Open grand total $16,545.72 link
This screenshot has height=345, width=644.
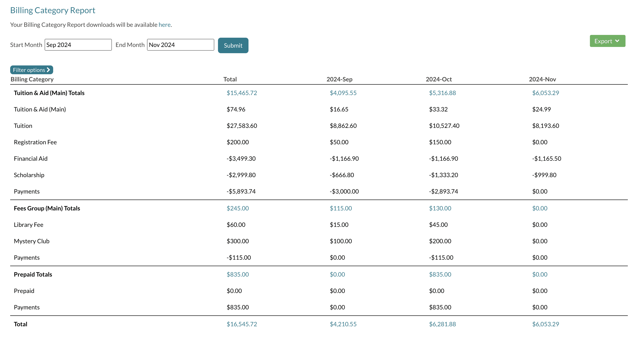tap(242, 324)
